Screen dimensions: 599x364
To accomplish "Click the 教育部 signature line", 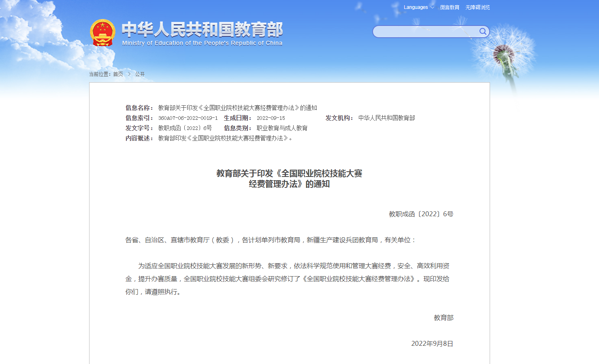I will point(443,317).
